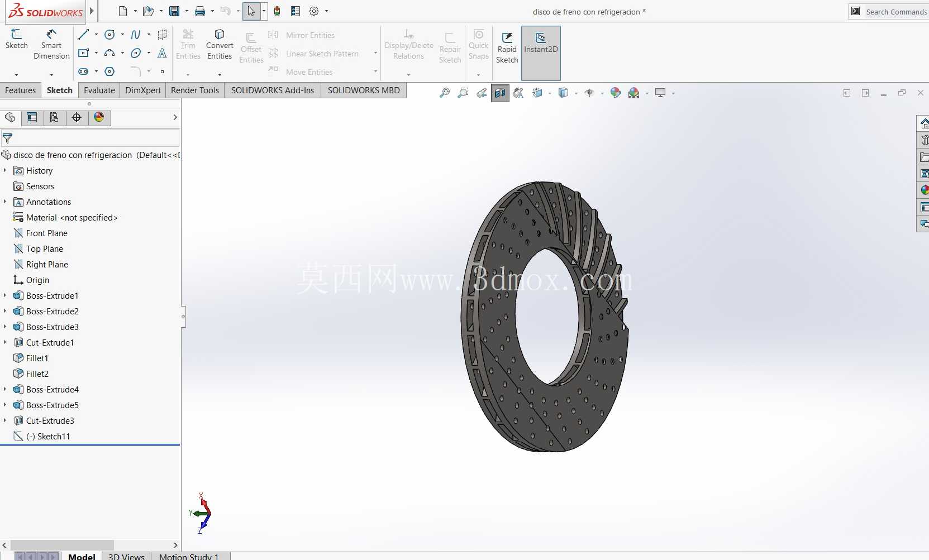Click the feature tree horizontal scrollbar
This screenshot has width=929, height=560.
pyautogui.click(x=62, y=544)
